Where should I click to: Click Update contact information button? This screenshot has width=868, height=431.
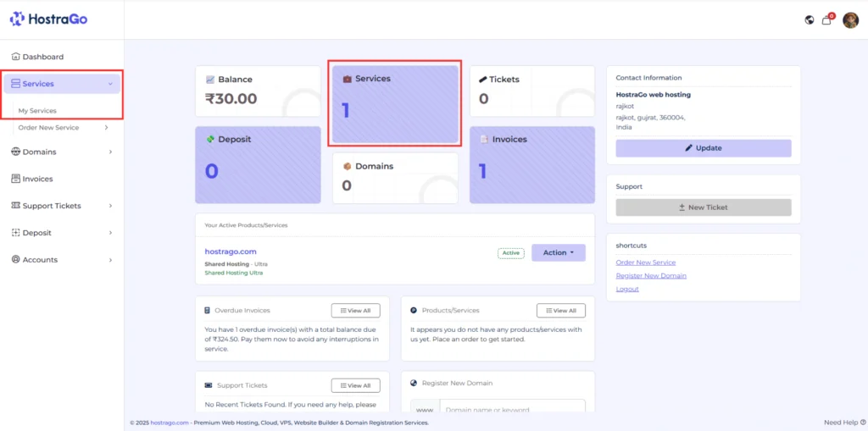pyautogui.click(x=703, y=148)
